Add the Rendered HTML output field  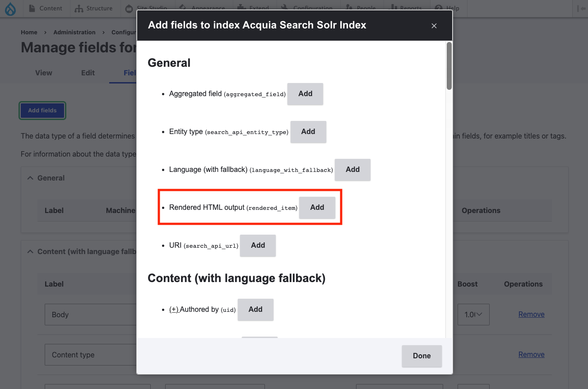coord(317,208)
